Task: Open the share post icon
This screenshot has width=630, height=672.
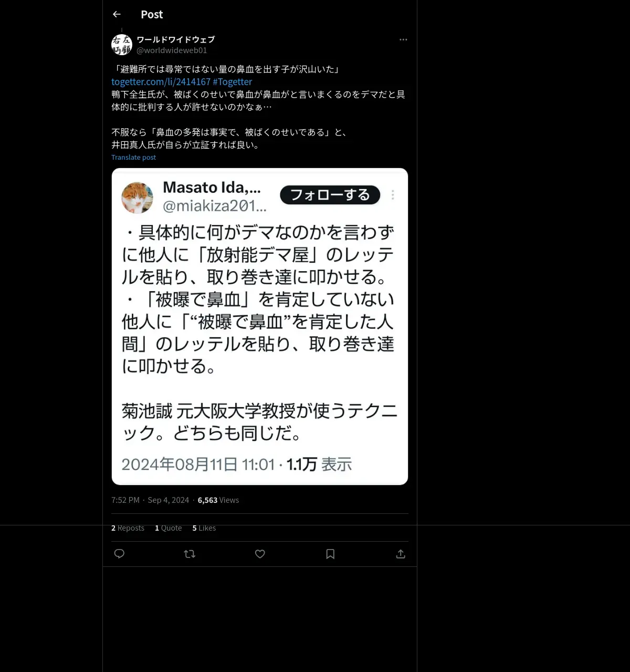Action: [x=401, y=554]
